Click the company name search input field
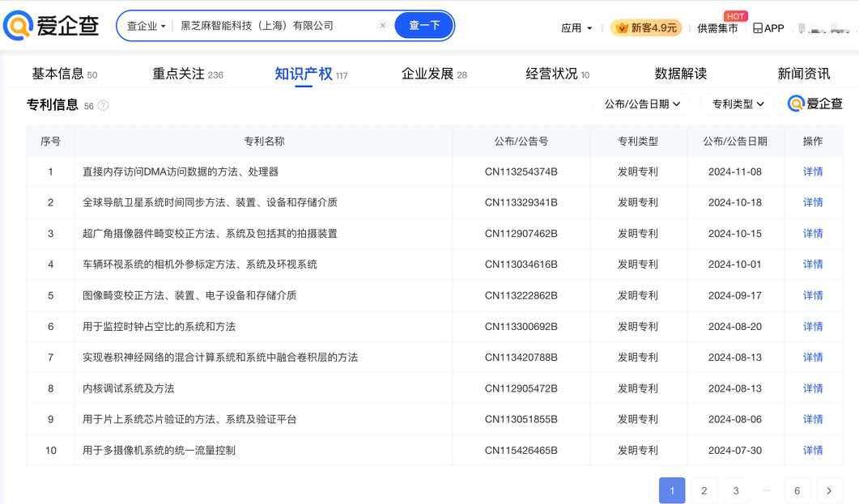 275,26
